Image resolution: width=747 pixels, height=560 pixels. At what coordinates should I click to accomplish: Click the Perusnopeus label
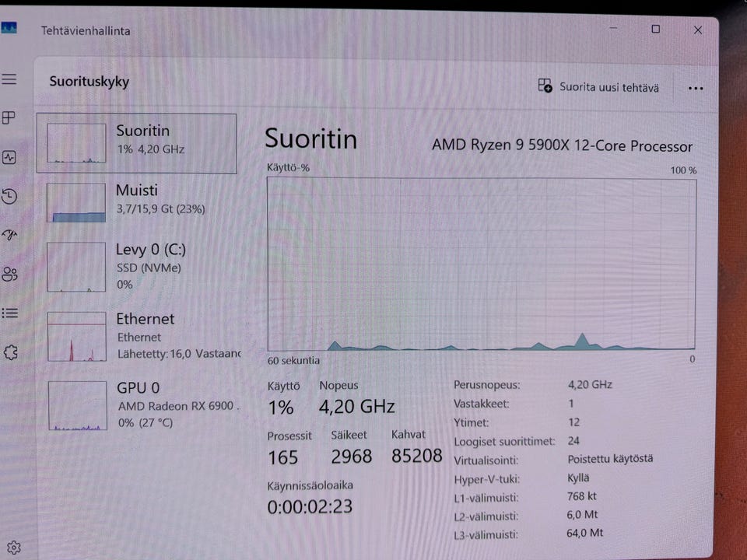click(x=487, y=385)
